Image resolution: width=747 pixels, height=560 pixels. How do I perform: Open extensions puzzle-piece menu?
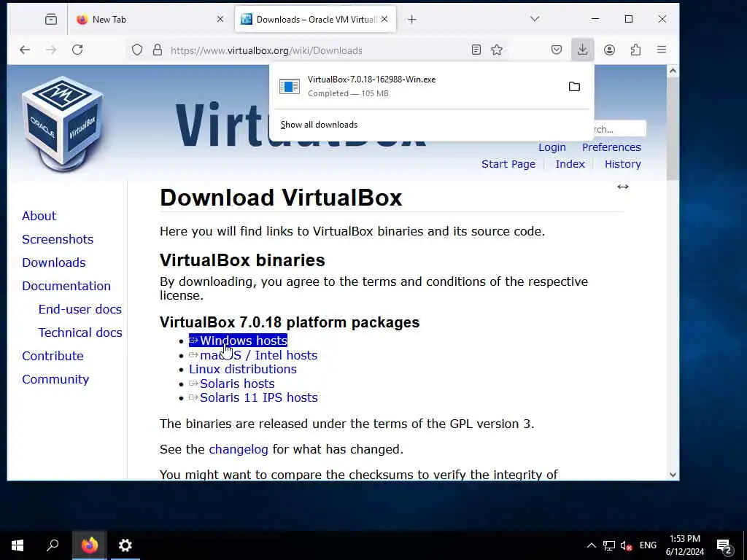pos(635,50)
